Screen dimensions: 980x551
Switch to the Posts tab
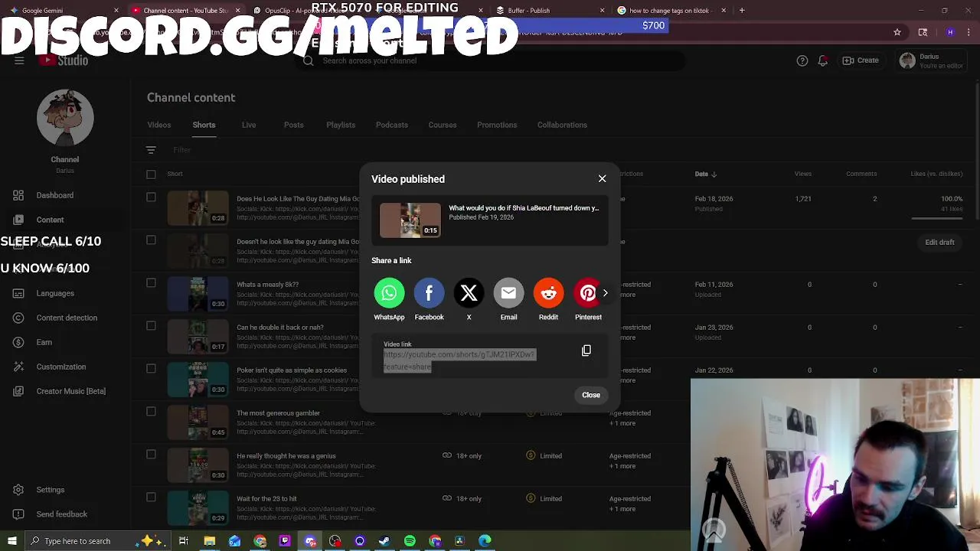tap(294, 125)
